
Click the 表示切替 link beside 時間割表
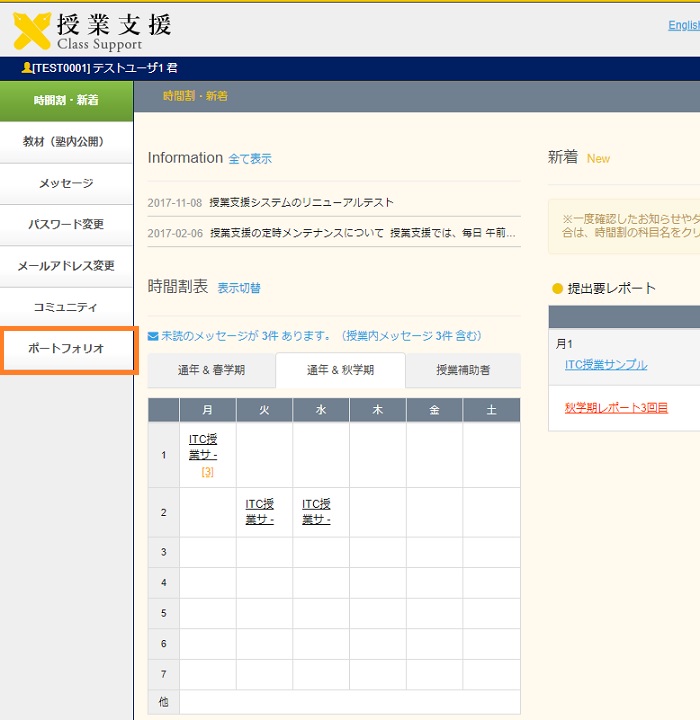pos(239,288)
